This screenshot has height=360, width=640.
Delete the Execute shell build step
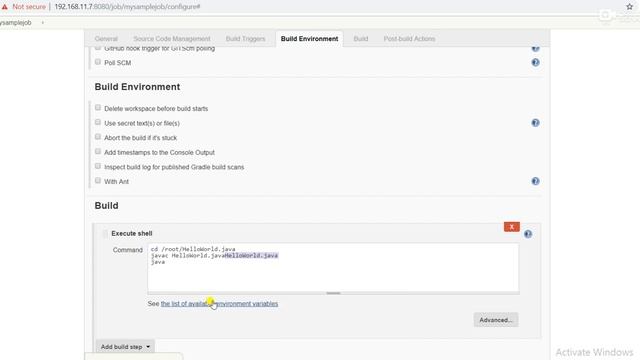pyautogui.click(x=511, y=227)
